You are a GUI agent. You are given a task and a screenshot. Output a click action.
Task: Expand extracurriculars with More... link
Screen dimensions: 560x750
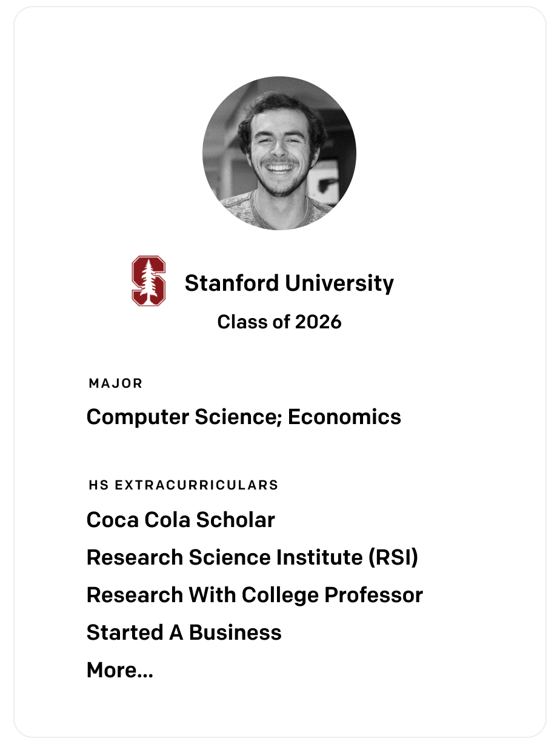click(120, 670)
